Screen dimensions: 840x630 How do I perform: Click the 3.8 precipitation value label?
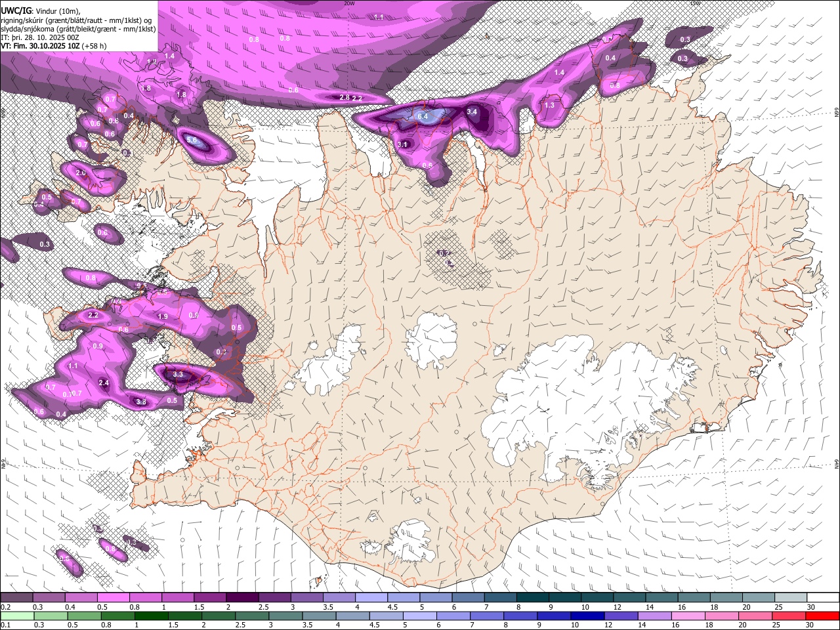tap(140, 402)
